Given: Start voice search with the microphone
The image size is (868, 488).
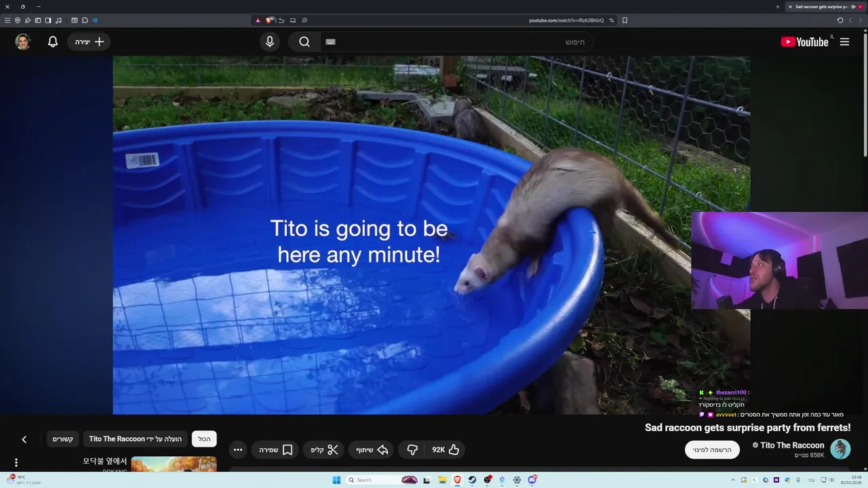Looking at the screenshot, I should [270, 42].
